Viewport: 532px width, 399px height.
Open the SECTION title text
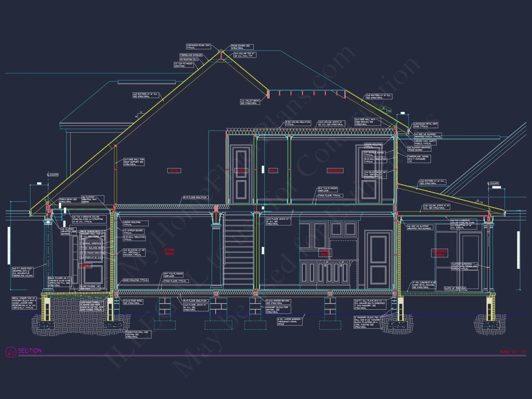pos(29,351)
